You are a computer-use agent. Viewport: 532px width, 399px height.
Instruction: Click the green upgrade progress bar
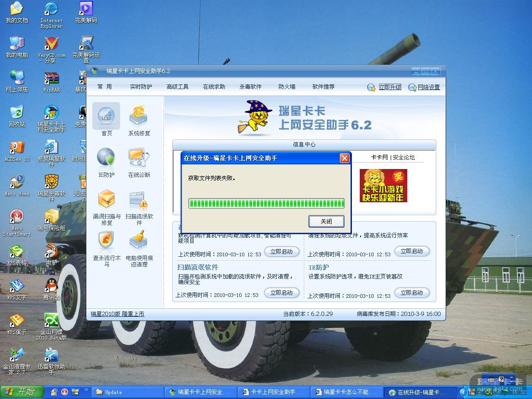pyautogui.click(x=266, y=203)
